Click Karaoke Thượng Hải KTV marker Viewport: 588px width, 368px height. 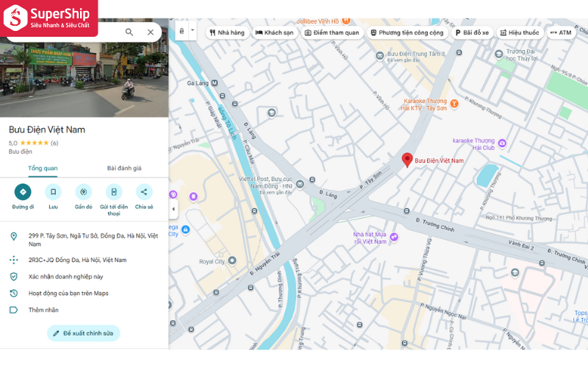click(454, 103)
